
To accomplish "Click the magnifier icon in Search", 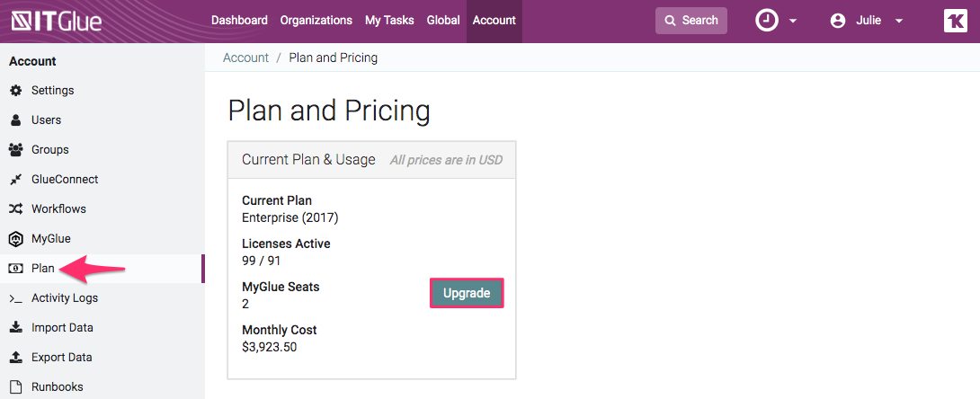I will click(x=670, y=21).
